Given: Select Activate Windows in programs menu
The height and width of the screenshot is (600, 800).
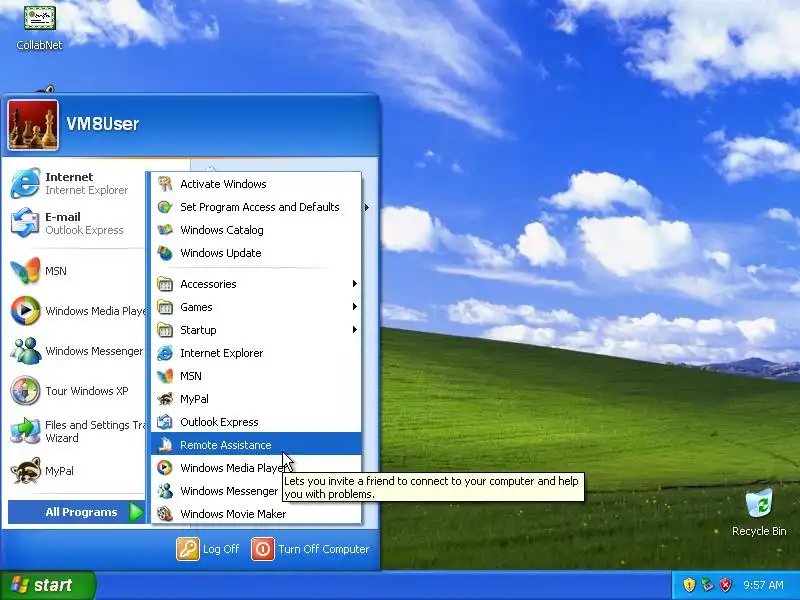Looking at the screenshot, I should (x=256, y=184).
